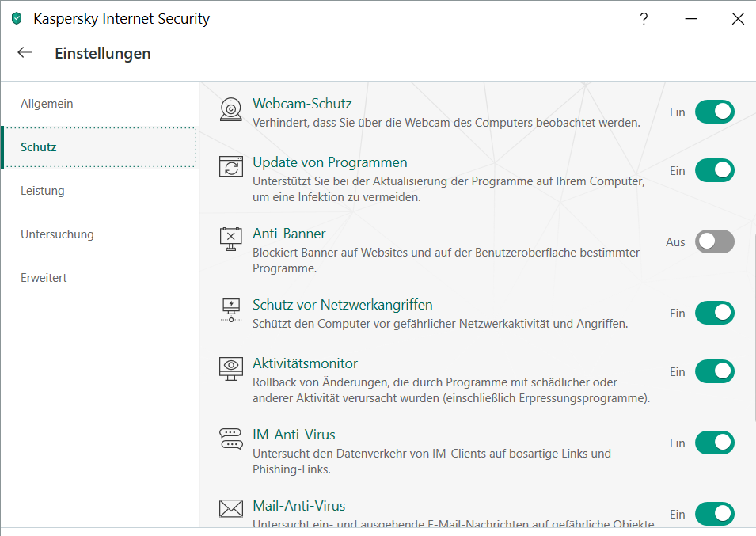Click the Mail-Anti-Virus envelope icon
Screen dimensions: 756x536
230,509
